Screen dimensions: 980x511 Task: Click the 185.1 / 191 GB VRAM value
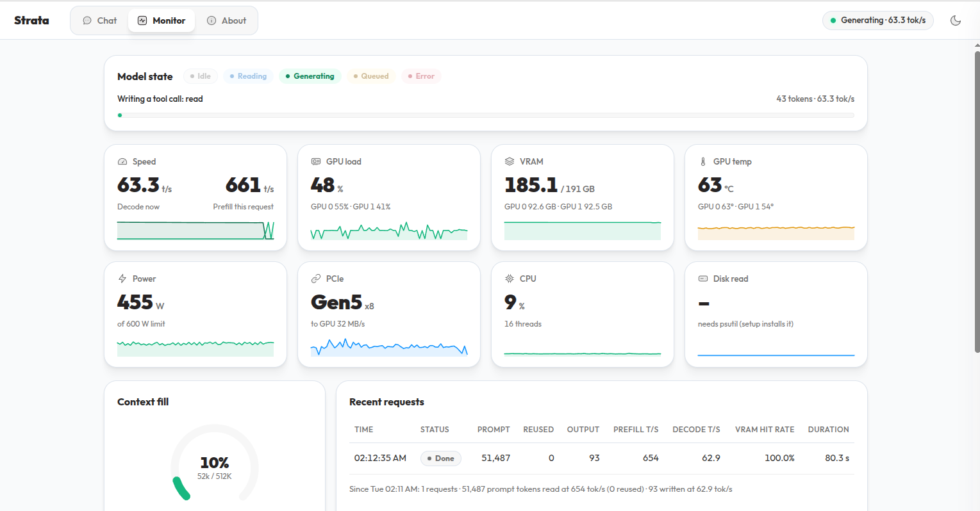[x=549, y=186]
